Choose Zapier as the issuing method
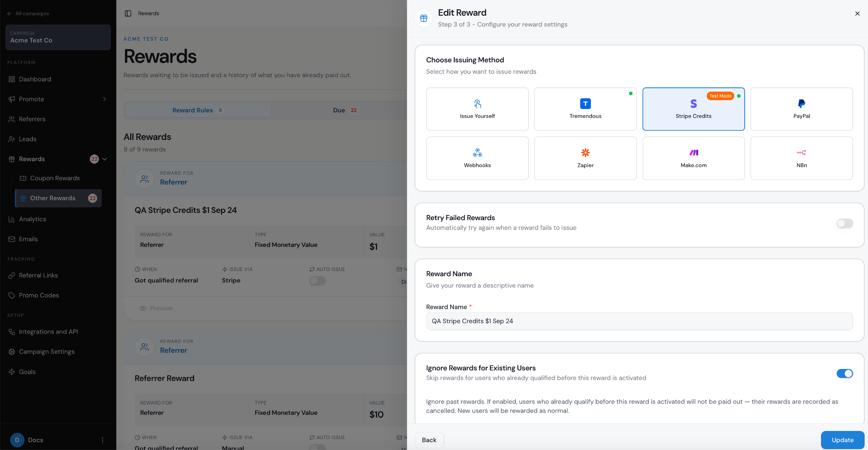 [585, 158]
